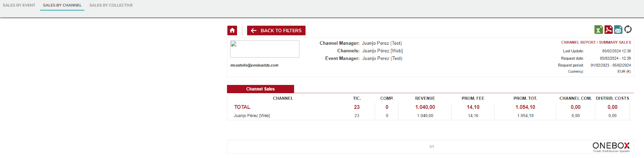The height and width of the screenshot is (158, 644).
Task: Select the Juanjo Pérez [Web] channel row
Action: [430, 116]
